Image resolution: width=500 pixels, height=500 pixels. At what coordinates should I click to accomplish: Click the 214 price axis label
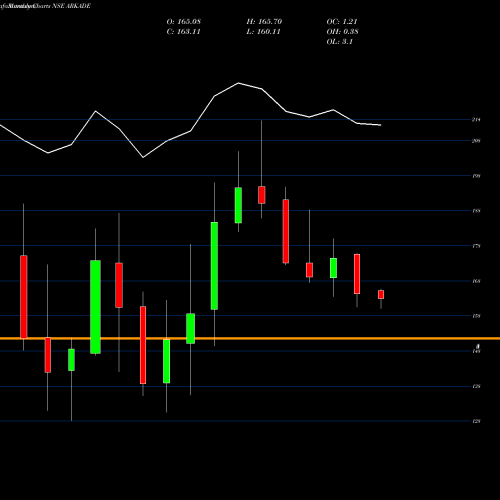476,120
